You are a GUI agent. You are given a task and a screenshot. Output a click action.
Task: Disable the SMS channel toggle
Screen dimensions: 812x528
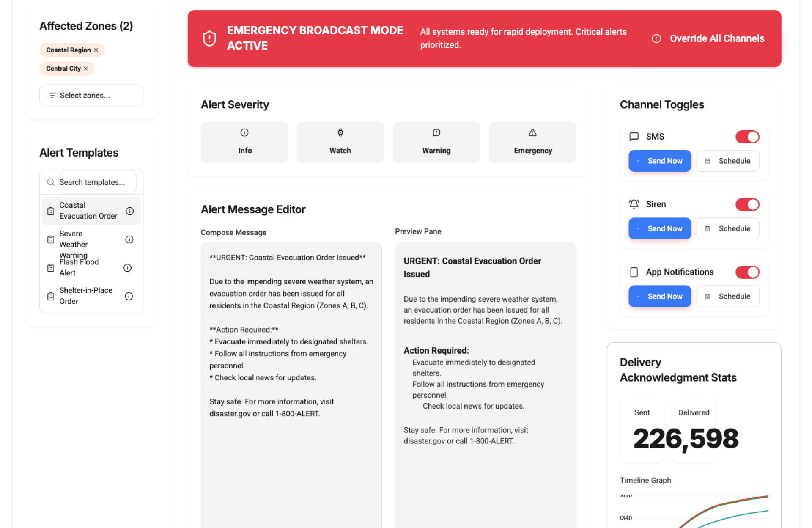[x=747, y=137]
